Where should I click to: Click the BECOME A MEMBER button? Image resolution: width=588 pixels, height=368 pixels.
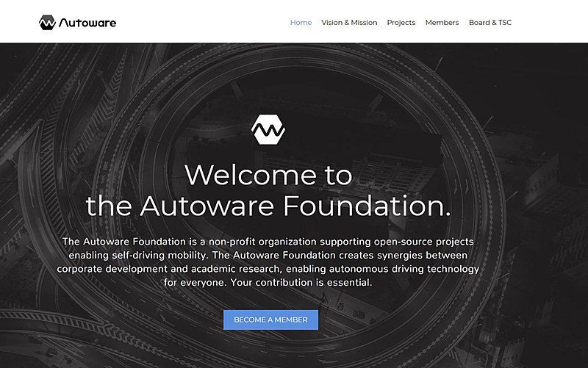click(270, 320)
